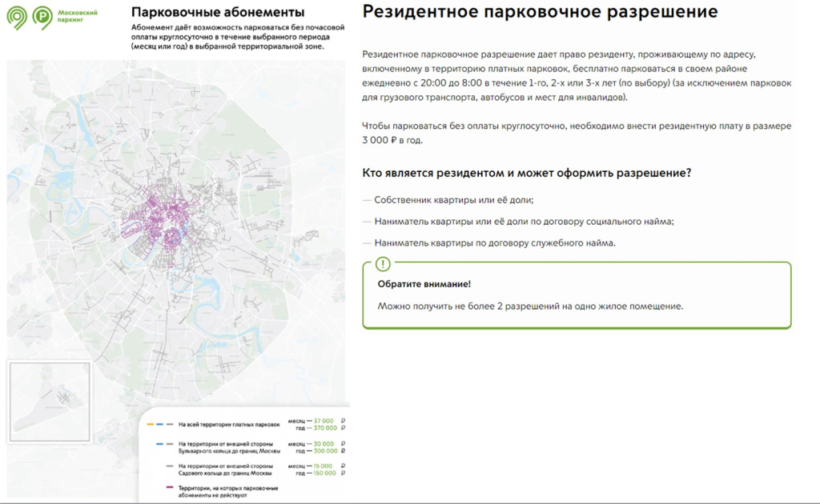Click the Кто является резидентом subheading
This screenshot has height=504, width=820.
[x=527, y=173]
